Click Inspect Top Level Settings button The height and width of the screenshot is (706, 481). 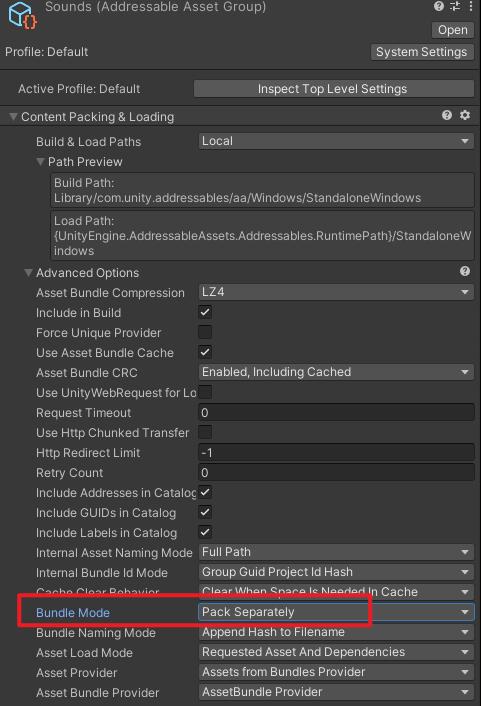pyautogui.click(x=334, y=89)
